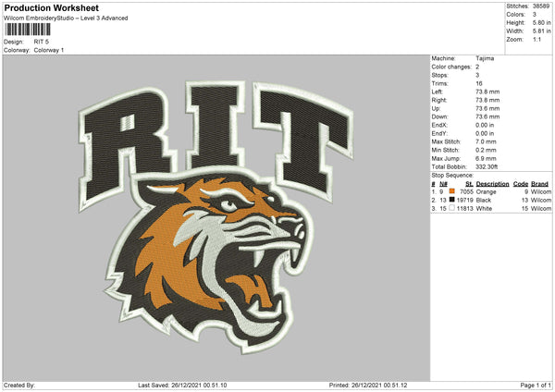The image size is (555, 392).
Task: Click the Page 1 of 1 indicator
Action: coord(536,386)
